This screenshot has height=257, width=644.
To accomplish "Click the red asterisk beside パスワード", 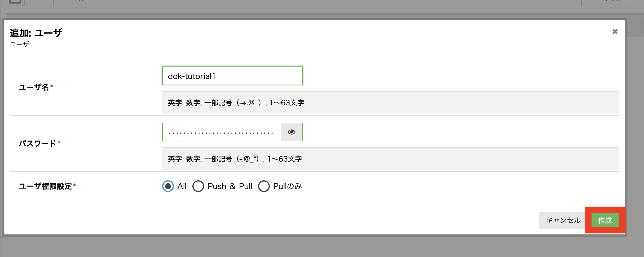I will [59, 142].
